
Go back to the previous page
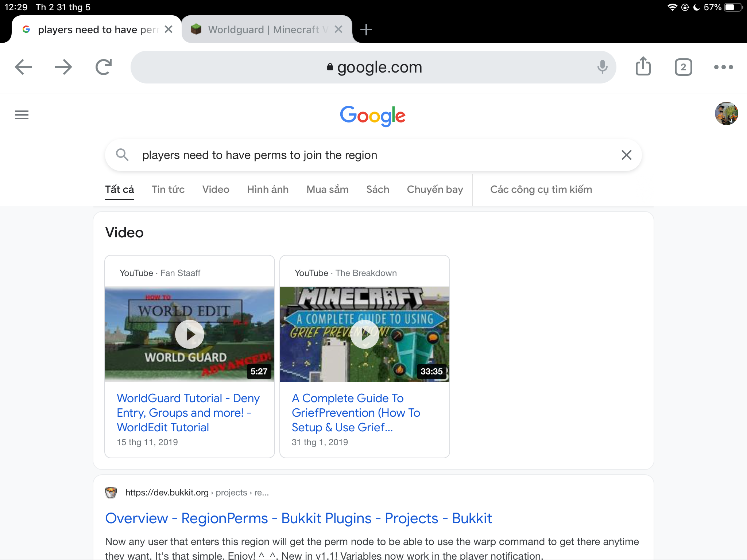(x=24, y=67)
